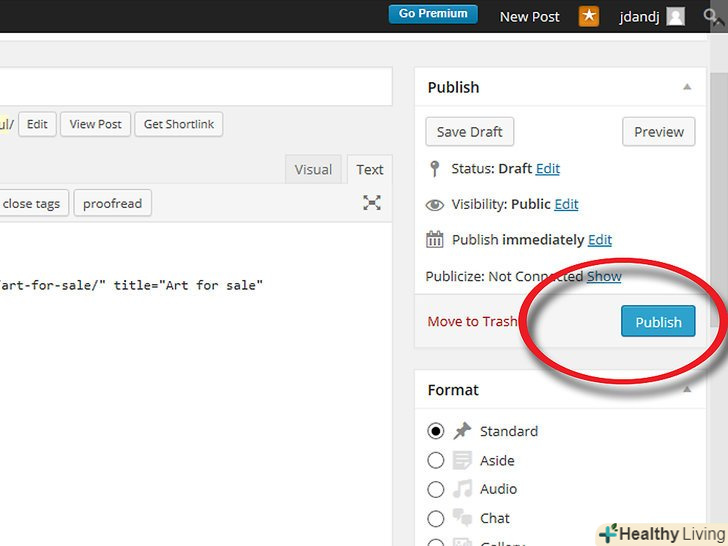Edit the Publish immediately schedule
728x546 pixels.
coord(600,240)
